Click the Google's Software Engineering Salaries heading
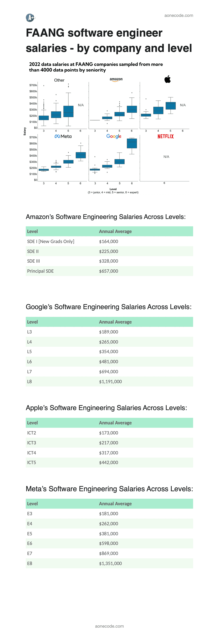 click(108, 307)
